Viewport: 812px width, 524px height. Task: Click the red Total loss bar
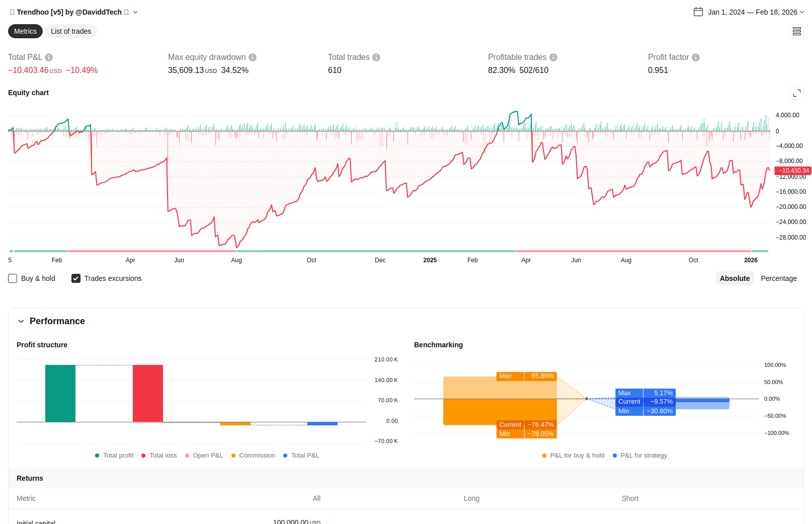coord(148,393)
